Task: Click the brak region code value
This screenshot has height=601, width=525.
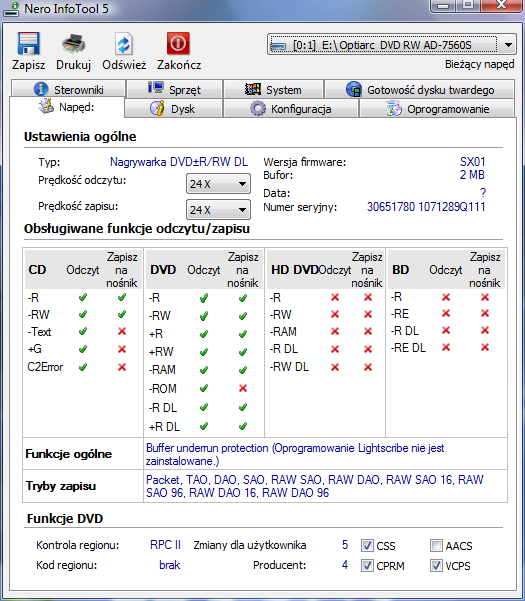Action: pos(170,565)
